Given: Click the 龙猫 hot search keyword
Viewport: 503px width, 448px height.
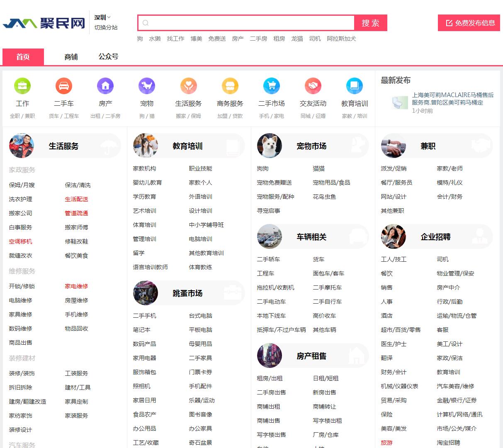Looking at the screenshot, I should coord(297,39).
